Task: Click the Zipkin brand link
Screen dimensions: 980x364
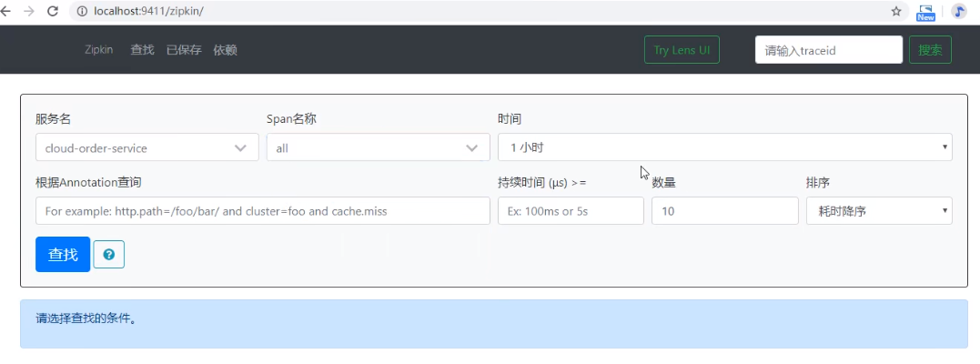Action: [x=98, y=50]
